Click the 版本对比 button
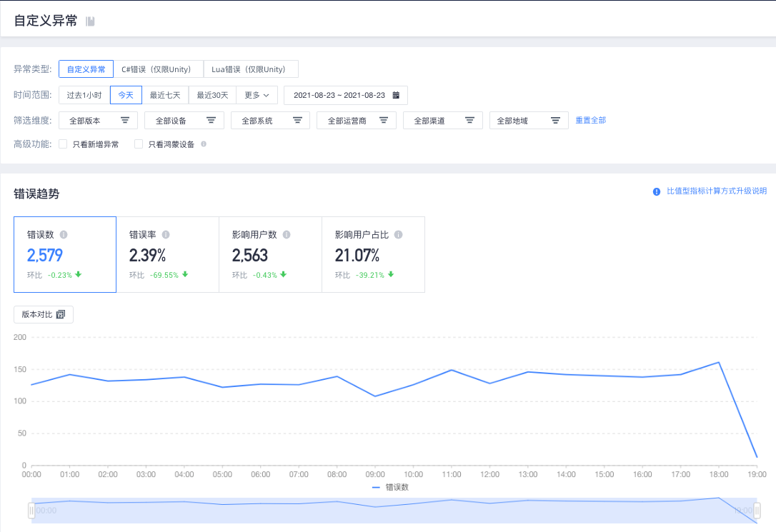The height and width of the screenshot is (532, 776). tap(44, 314)
